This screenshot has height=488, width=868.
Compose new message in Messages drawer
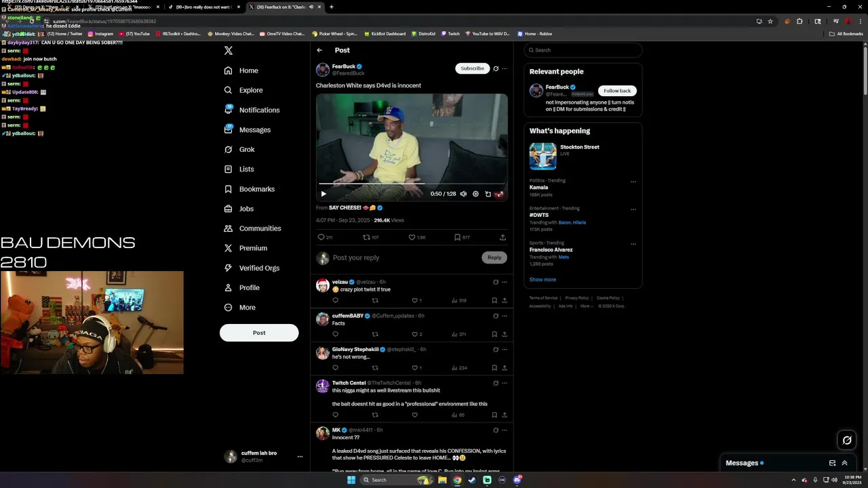click(832, 463)
